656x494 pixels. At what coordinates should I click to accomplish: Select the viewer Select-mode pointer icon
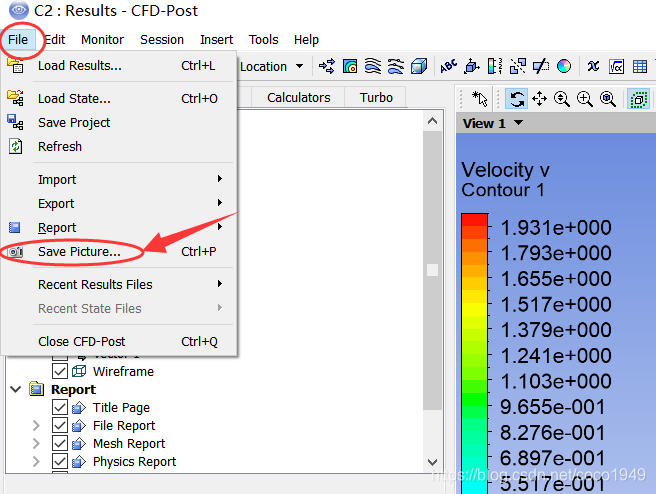(x=479, y=99)
